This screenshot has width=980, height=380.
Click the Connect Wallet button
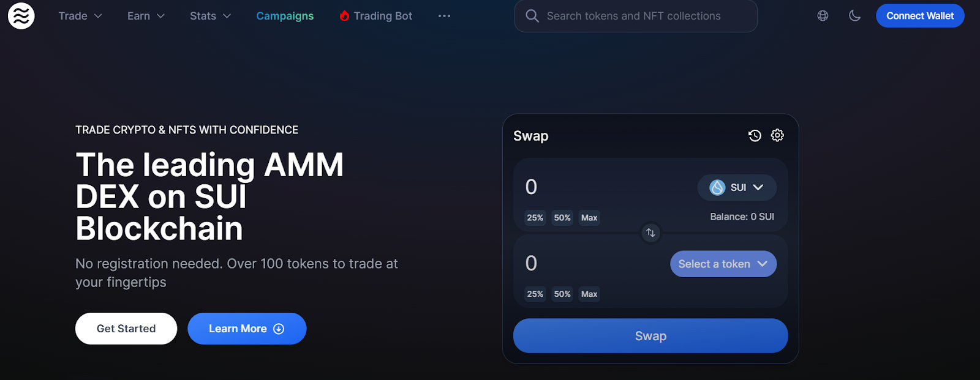click(x=920, y=16)
